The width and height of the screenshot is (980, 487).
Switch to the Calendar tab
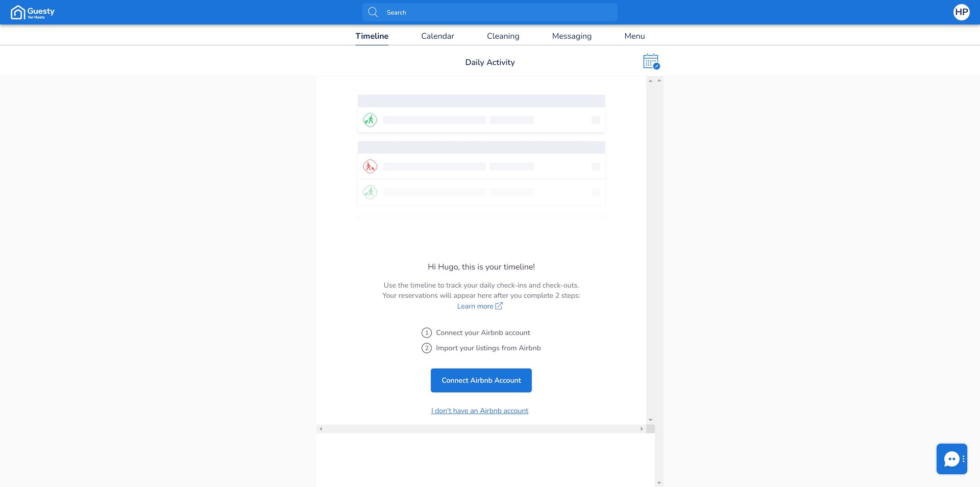pos(437,36)
